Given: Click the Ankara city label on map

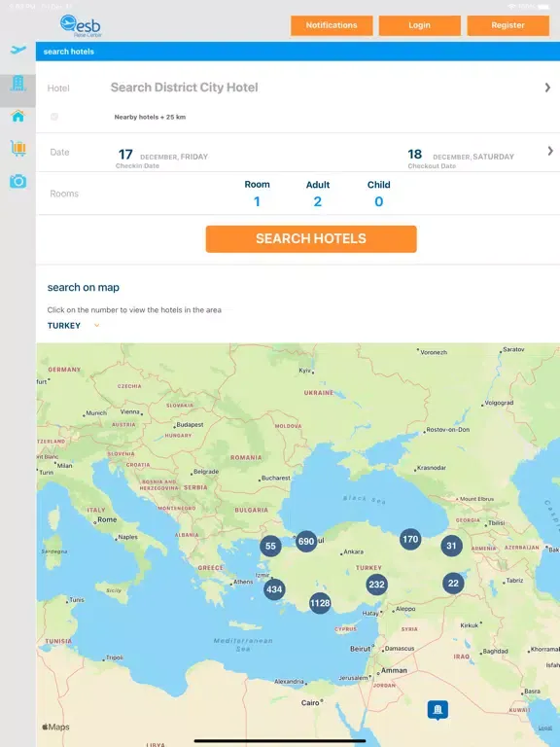Looking at the screenshot, I should (x=353, y=551).
